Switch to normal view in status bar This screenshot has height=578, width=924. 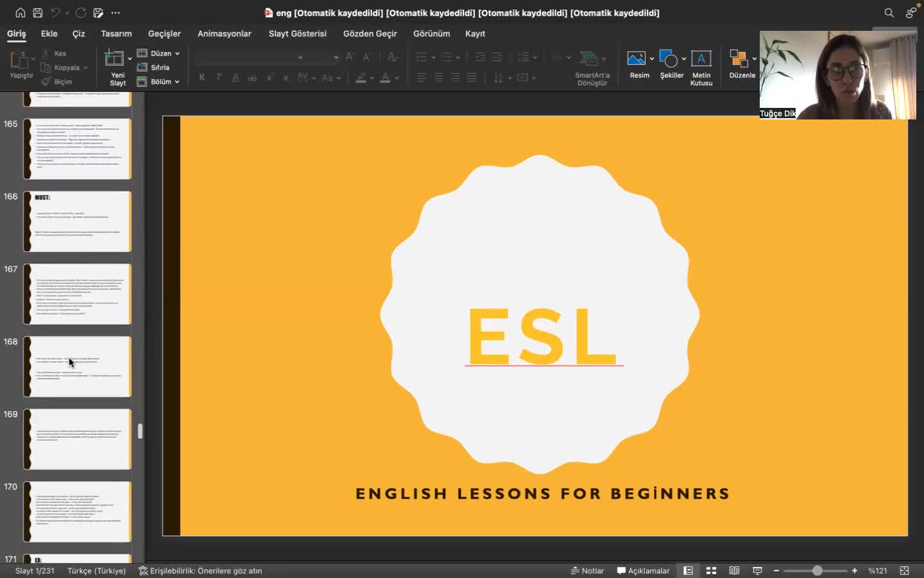pyautogui.click(x=688, y=570)
